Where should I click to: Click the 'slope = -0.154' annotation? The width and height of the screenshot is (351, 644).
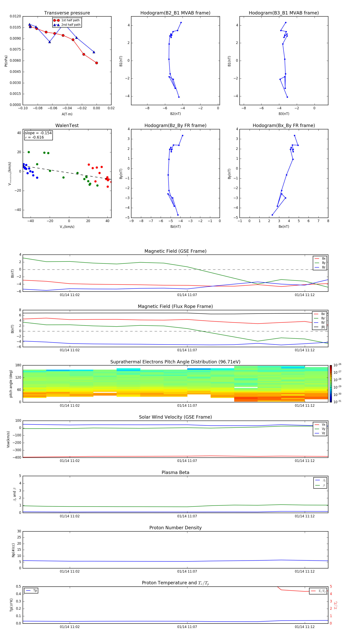[x=38, y=133]
